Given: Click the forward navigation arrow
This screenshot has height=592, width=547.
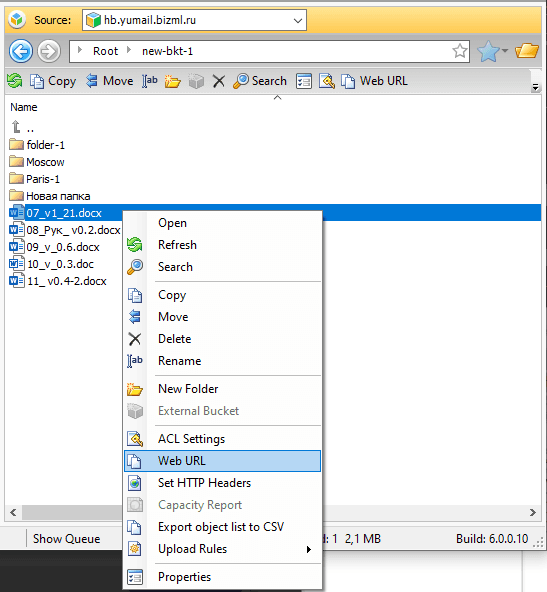Looking at the screenshot, I should coord(49,51).
